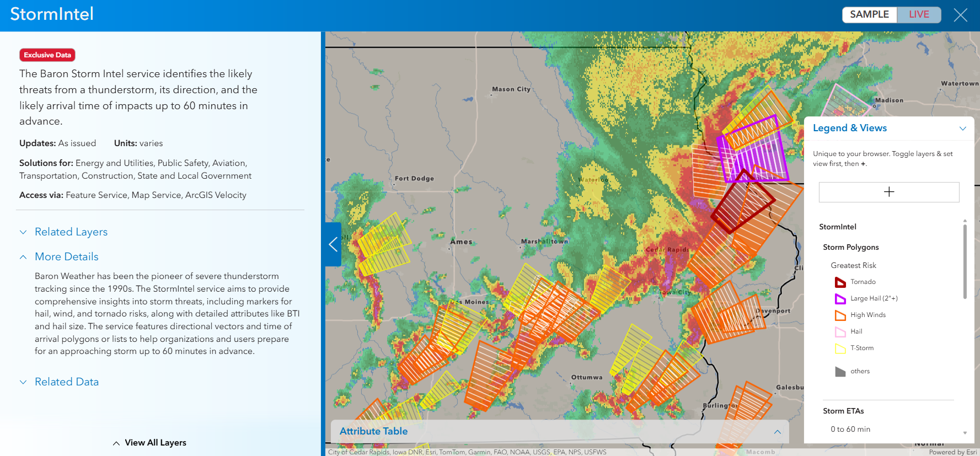Add a new view with plus button
Viewport: 980px width, 456px height.
(889, 192)
